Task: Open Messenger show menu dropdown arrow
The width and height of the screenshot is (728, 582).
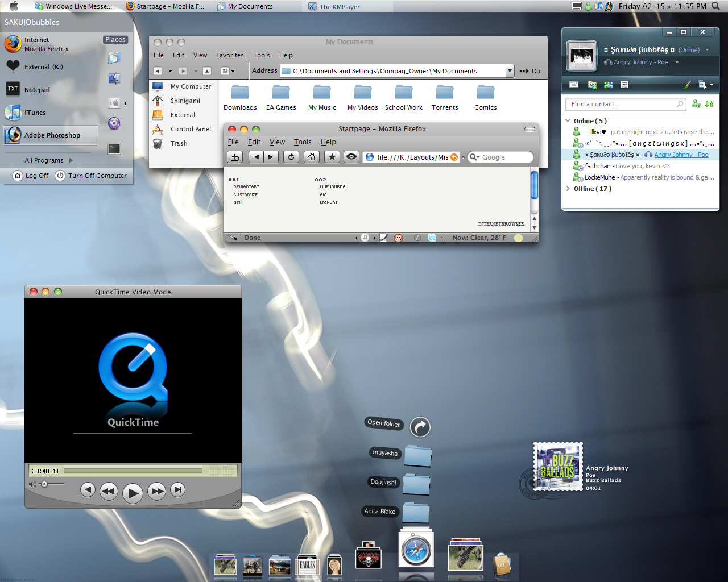Action: [712, 85]
